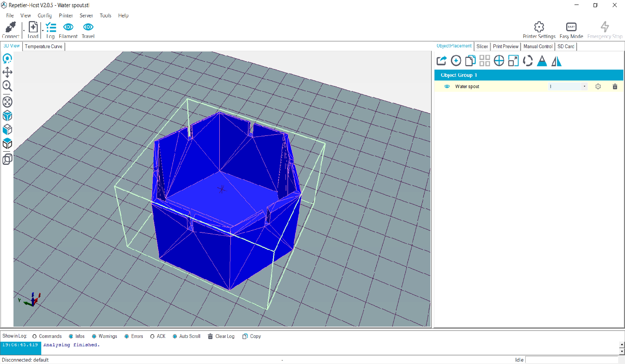The height and width of the screenshot is (364, 625).
Task: Open the Manual Control tab
Action: (x=538, y=47)
